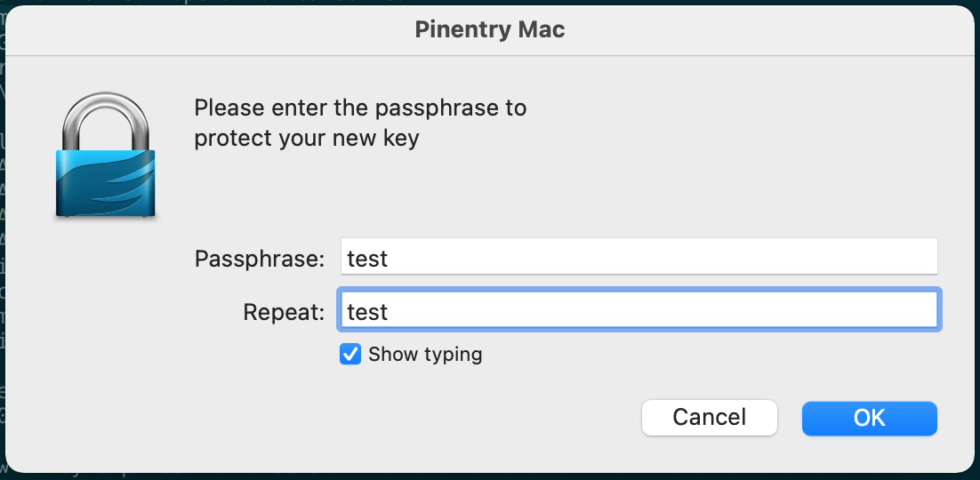
Task: Click the silver shackle of the padlock
Action: [x=106, y=120]
